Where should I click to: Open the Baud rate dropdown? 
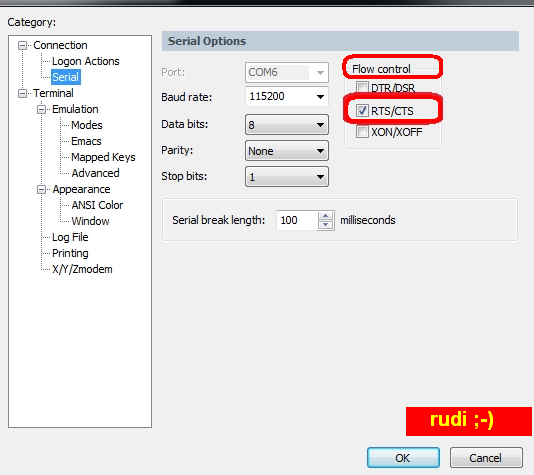287,97
